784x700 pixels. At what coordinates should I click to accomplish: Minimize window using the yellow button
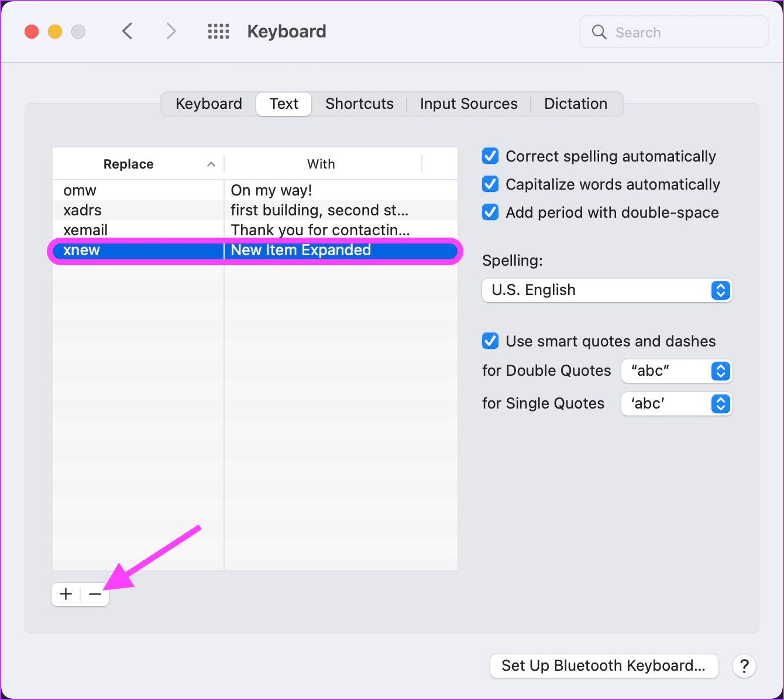(55, 32)
